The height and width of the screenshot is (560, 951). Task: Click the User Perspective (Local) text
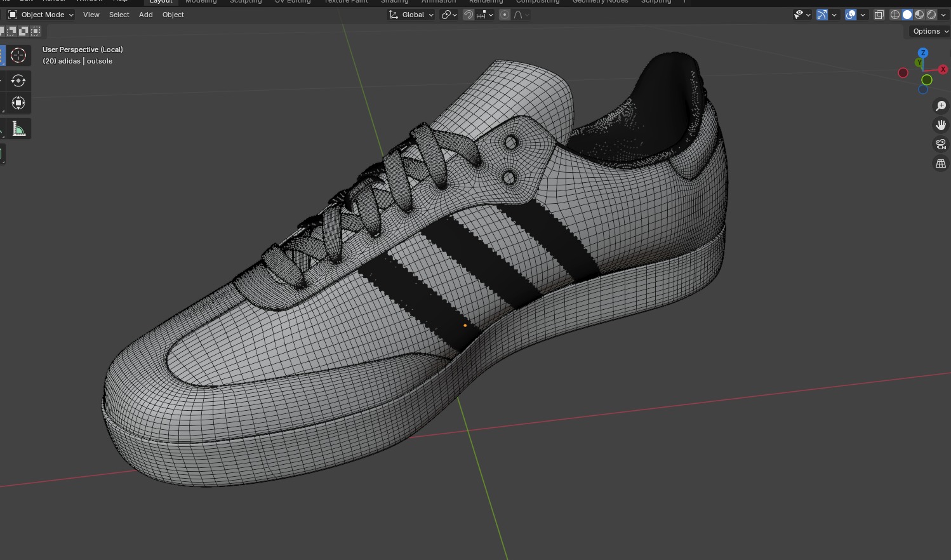tap(83, 50)
